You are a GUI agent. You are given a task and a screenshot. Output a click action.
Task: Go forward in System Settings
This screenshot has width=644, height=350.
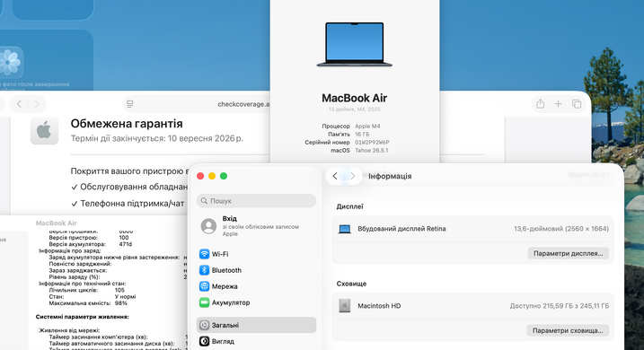point(352,176)
